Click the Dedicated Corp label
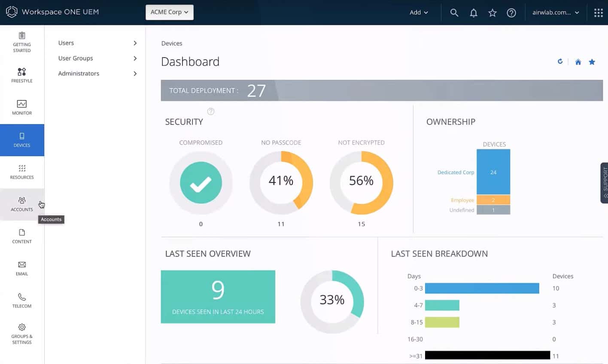Image resolution: width=608 pixels, height=364 pixels. 456,173
